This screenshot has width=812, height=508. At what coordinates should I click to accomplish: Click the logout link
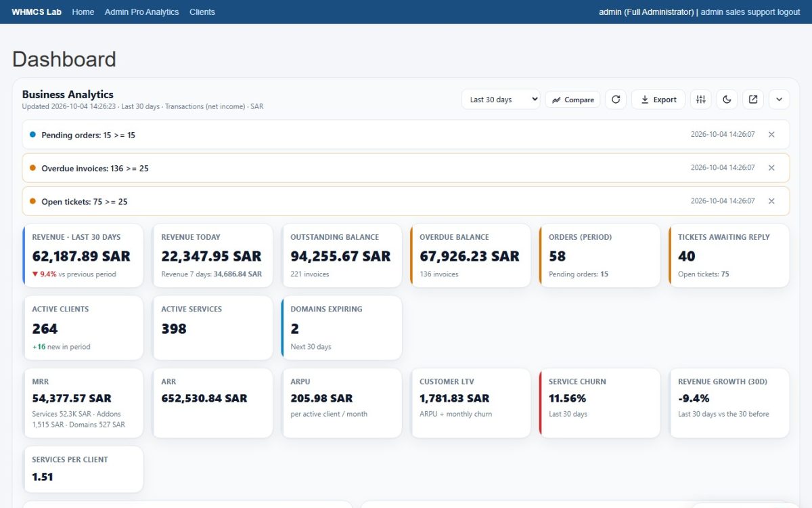[789, 12]
